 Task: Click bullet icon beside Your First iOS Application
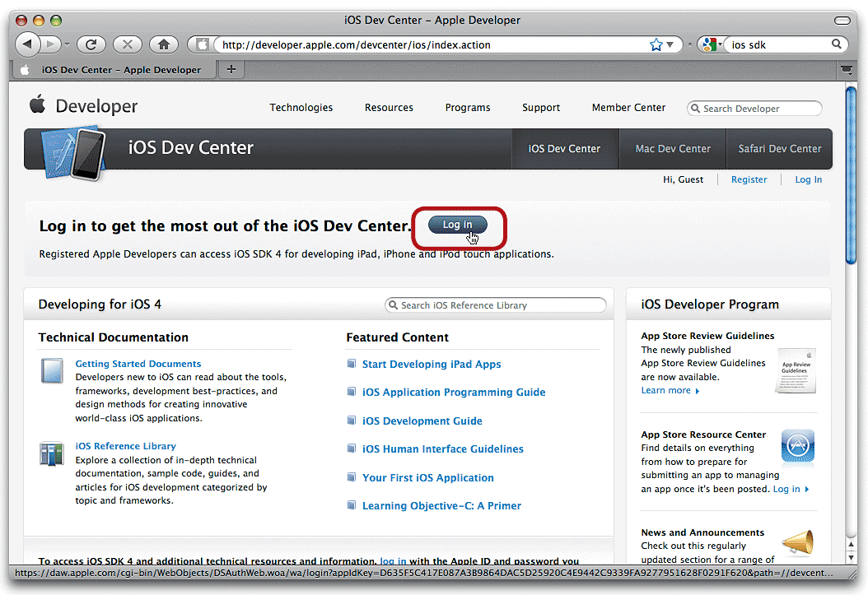point(351,476)
